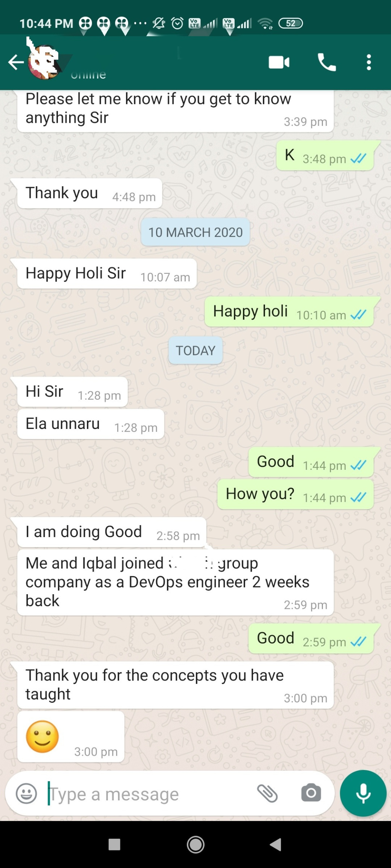Tap the recent apps square button
Viewport: 391px width, 868px height.
pos(114,845)
